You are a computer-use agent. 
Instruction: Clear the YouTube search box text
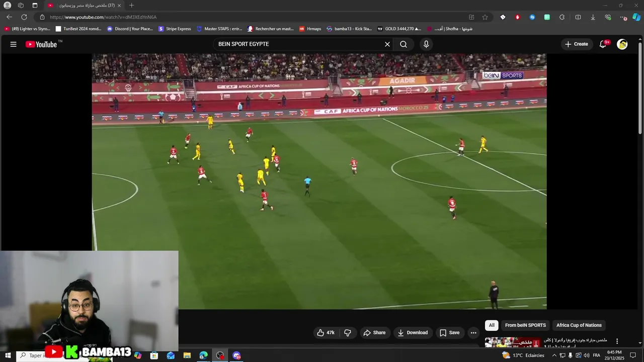[387, 44]
